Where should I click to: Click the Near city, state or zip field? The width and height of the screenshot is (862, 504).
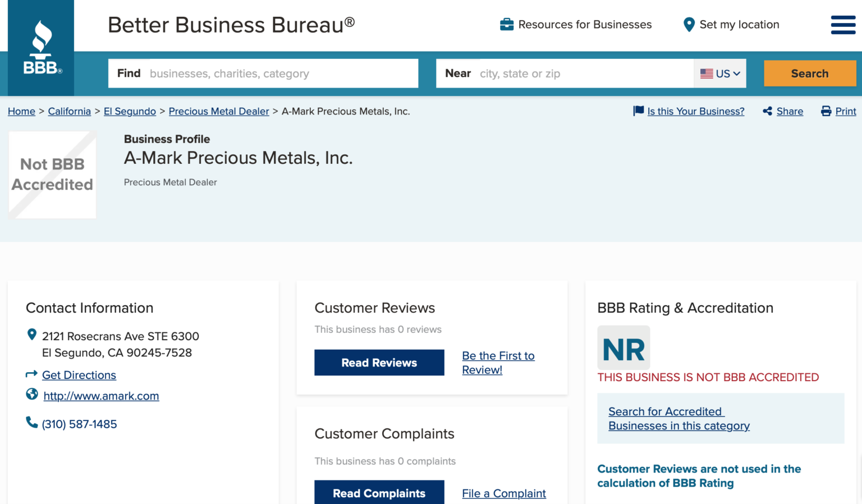pyautogui.click(x=584, y=74)
